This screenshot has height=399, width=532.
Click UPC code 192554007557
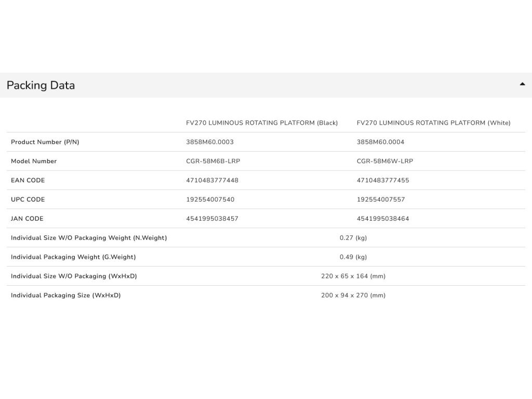[381, 199]
